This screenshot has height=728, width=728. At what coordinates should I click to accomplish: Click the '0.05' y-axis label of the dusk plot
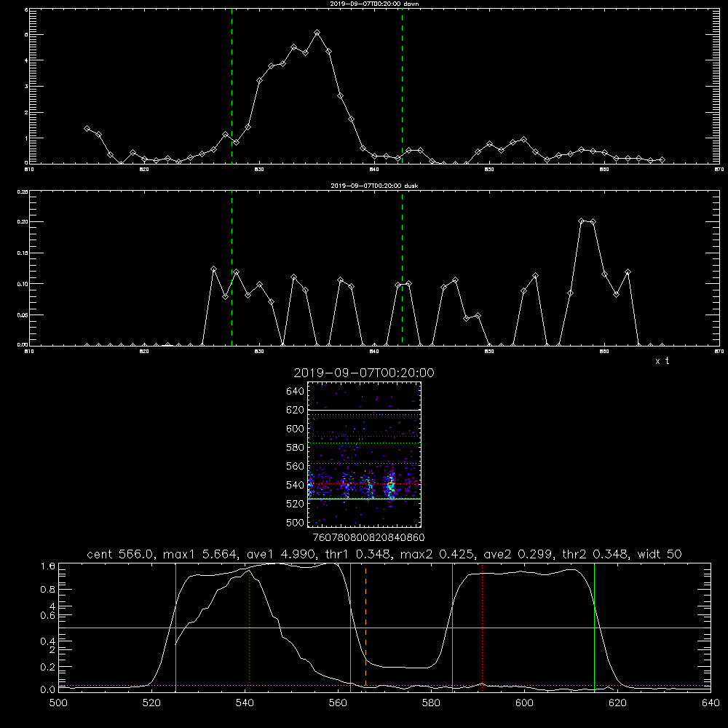23,314
